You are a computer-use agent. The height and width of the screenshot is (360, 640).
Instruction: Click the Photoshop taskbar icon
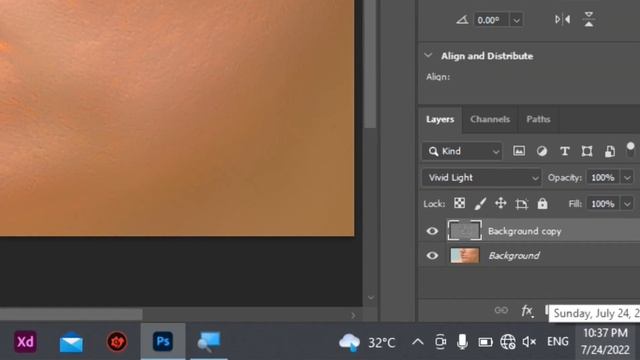coord(163,342)
